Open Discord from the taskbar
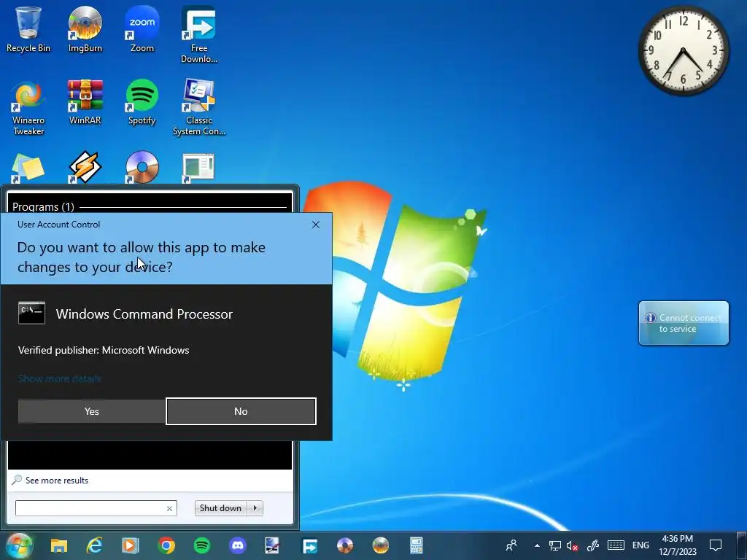This screenshot has width=747, height=560. 238,545
